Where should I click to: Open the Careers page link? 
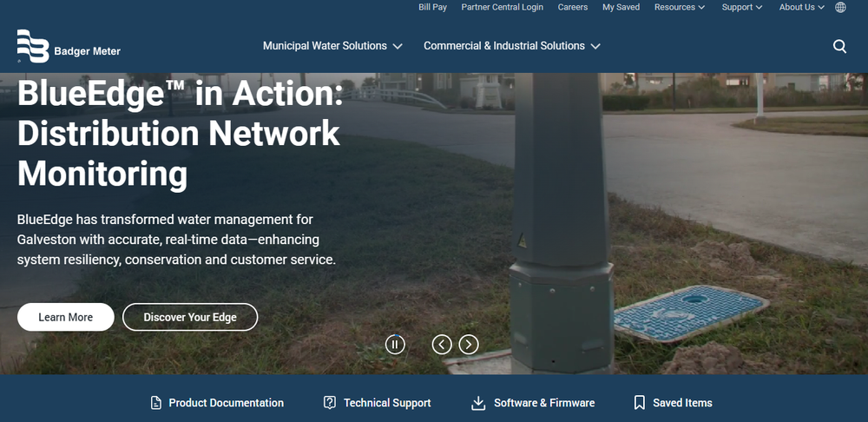tap(572, 7)
